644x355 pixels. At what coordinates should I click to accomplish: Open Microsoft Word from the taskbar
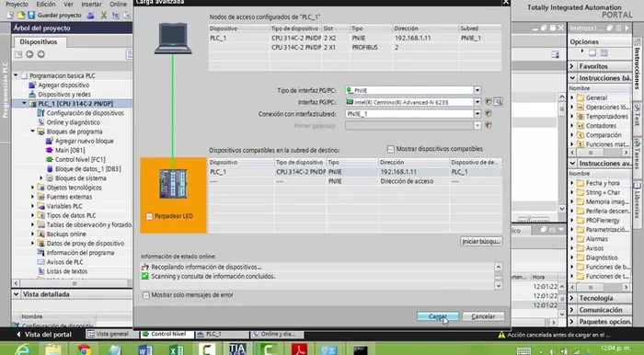145,349
